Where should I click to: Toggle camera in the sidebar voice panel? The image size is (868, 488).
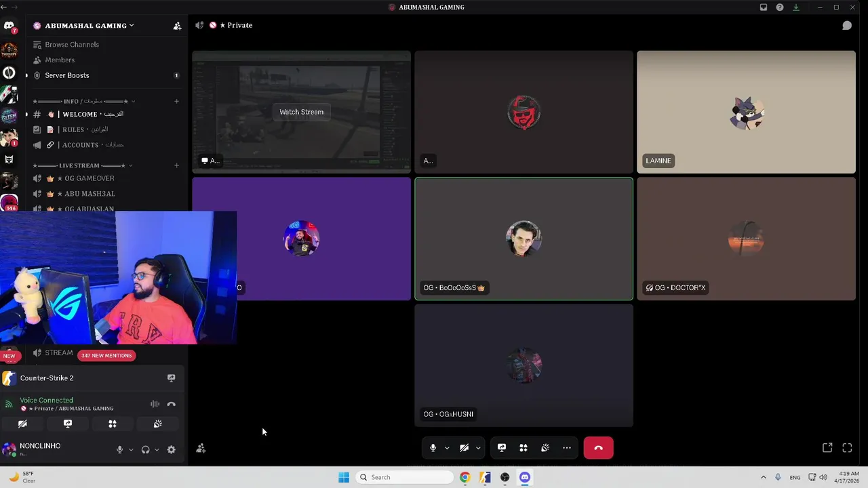point(22,424)
